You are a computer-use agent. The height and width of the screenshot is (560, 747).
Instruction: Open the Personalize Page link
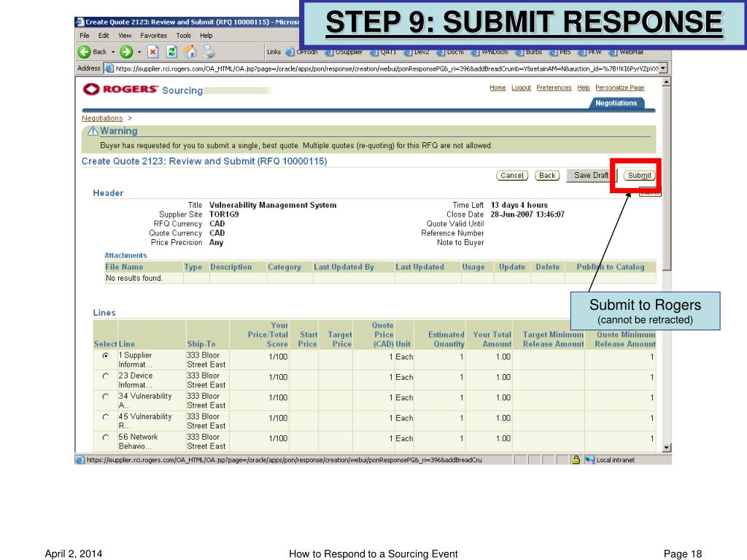[x=620, y=87]
